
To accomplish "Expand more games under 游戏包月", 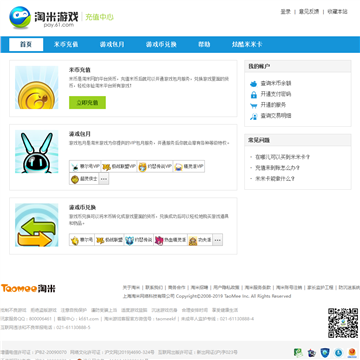I will point(104,179).
